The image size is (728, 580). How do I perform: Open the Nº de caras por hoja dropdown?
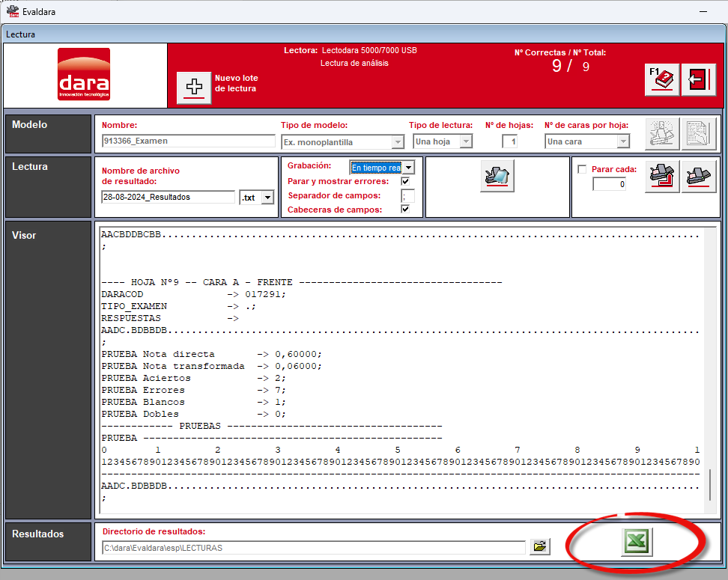tap(624, 141)
